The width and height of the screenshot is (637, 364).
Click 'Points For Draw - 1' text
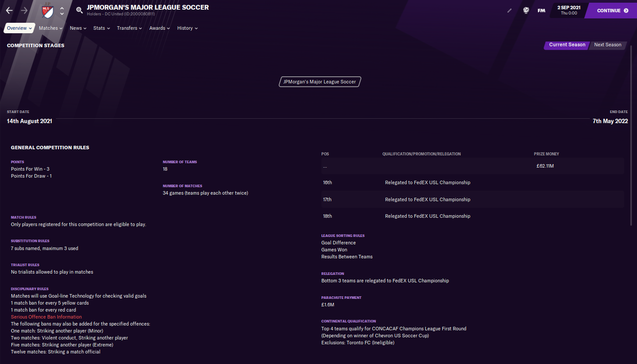pyautogui.click(x=31, y=176)
